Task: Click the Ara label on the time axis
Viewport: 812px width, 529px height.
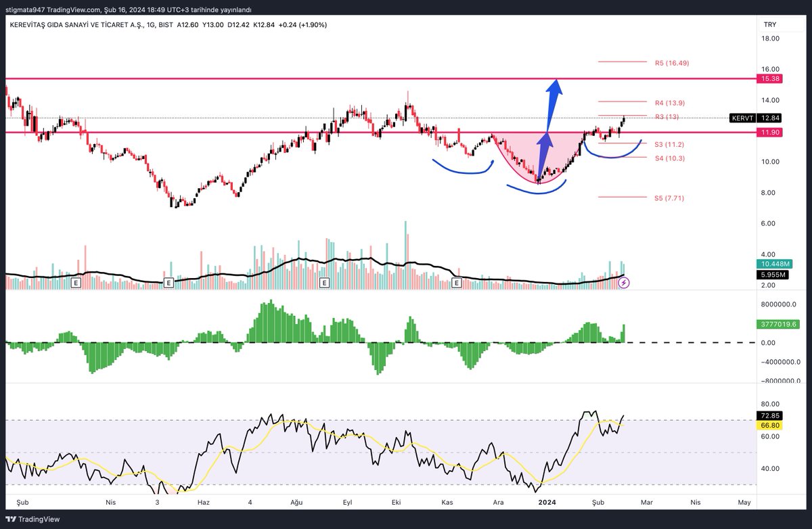Action: click(x=499, y=503)
